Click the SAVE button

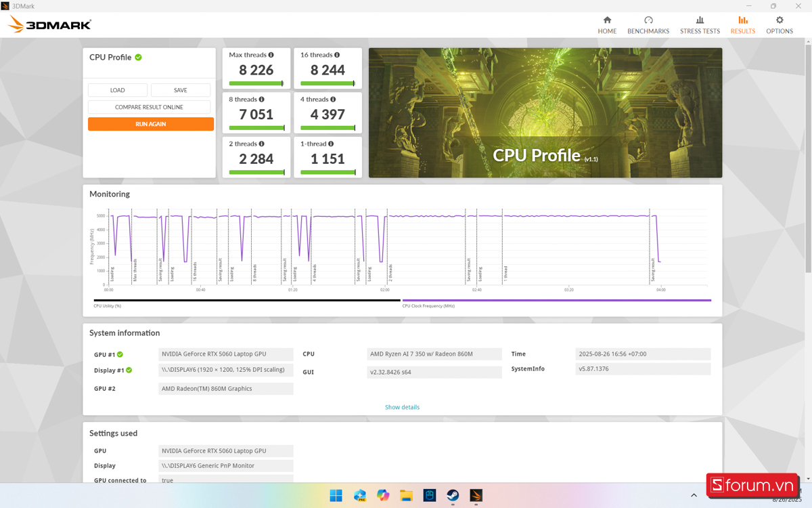click(x=181, y=90)
